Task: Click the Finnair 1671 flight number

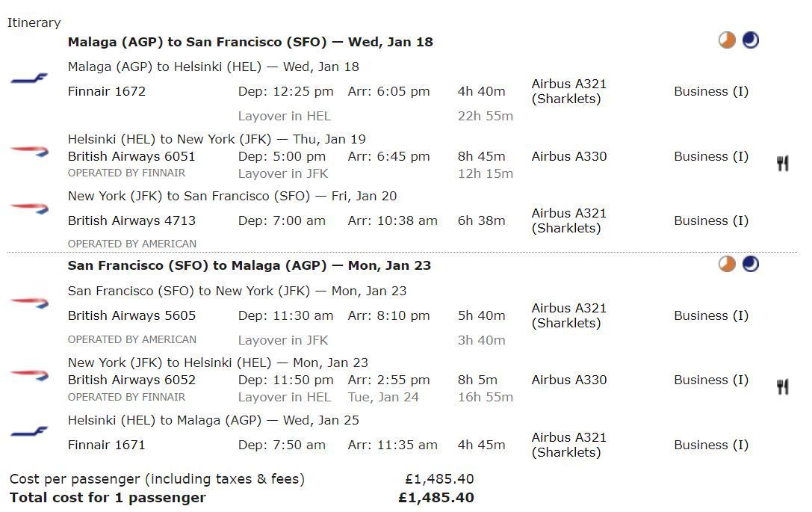Action: 107,445
